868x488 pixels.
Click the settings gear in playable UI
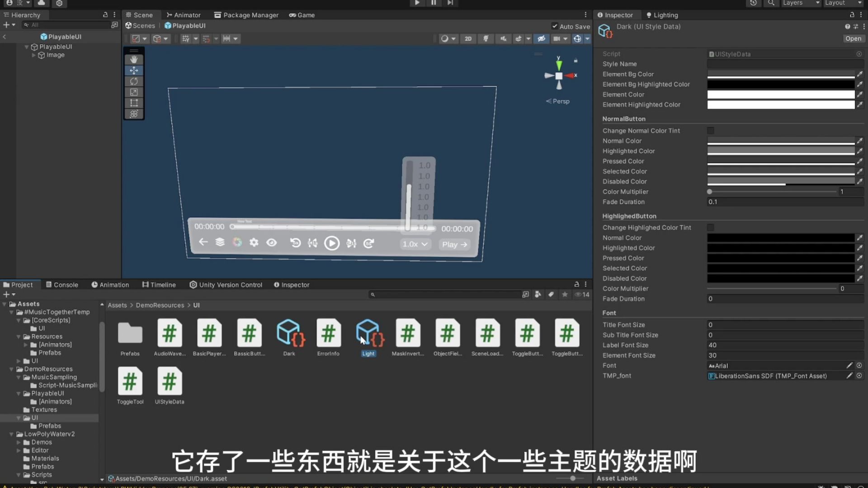pyautogui.click(x=254, y=243)
